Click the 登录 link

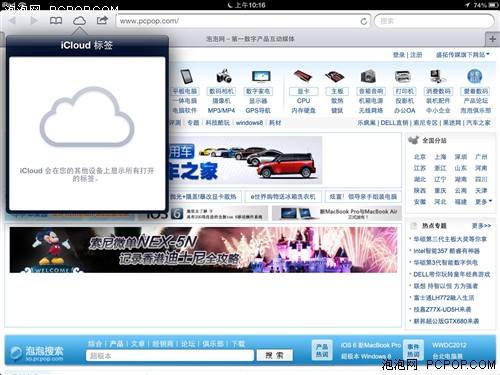click(x=399, y=55)
